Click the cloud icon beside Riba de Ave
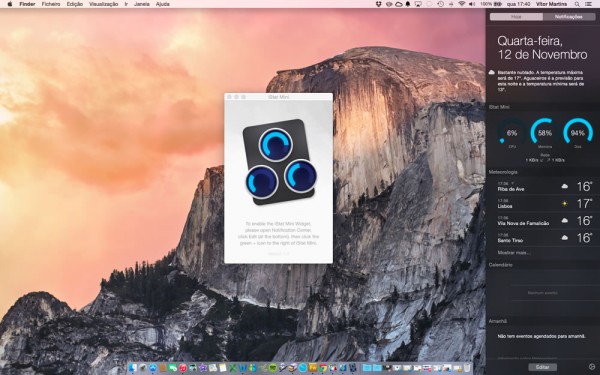 [x=564, y=186]
